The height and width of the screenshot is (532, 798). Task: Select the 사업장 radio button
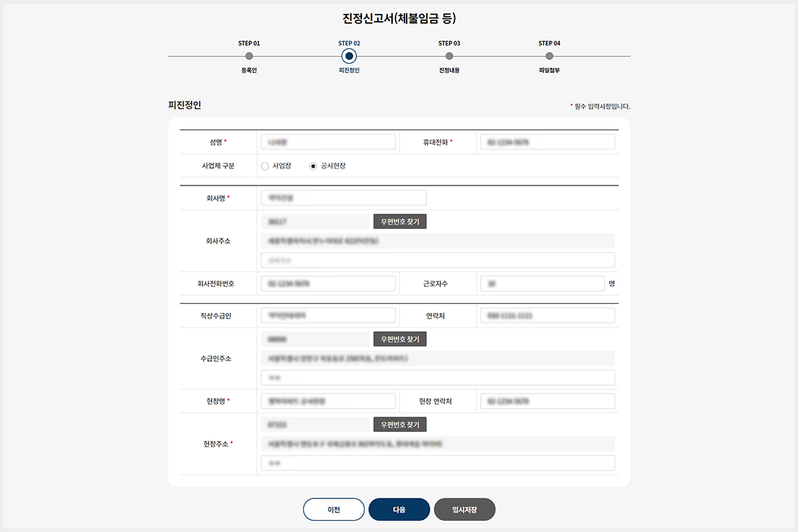(x=265, y=166)
